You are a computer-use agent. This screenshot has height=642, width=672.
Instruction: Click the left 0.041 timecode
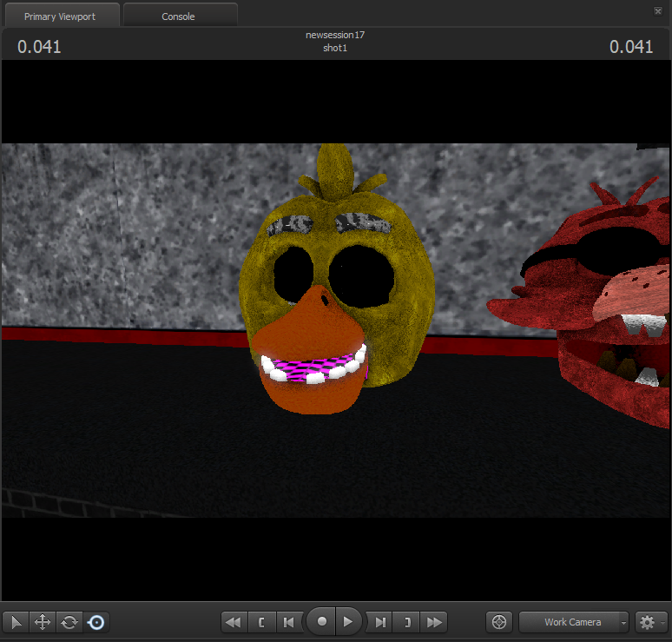pos(39,47)
